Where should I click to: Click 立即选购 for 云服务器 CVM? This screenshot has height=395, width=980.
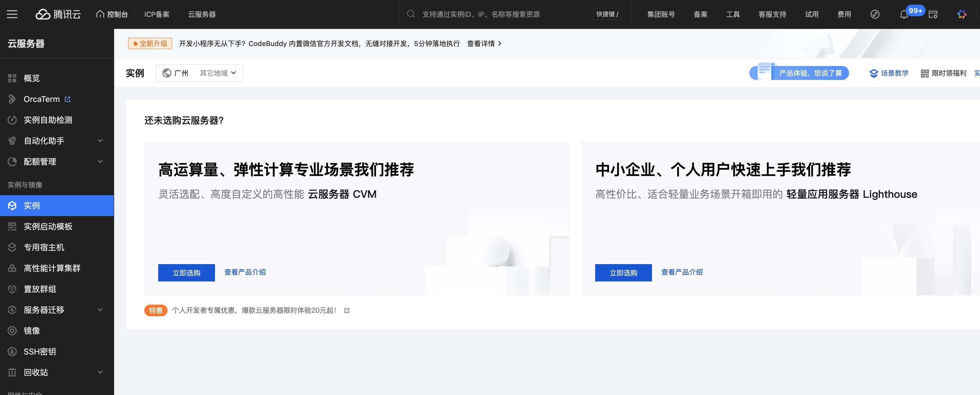pyautogui.click(x=186, y=273)
